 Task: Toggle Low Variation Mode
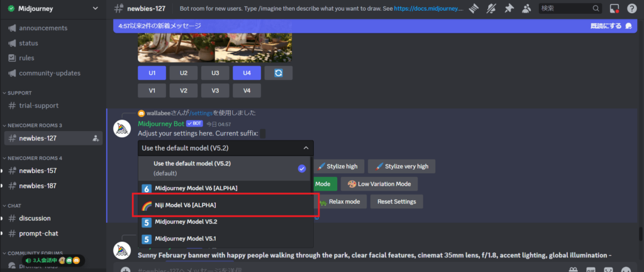pos(379,184)
